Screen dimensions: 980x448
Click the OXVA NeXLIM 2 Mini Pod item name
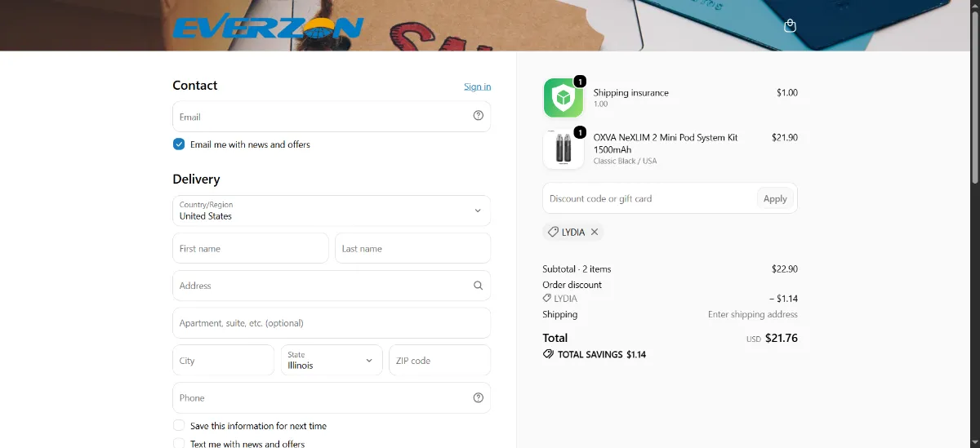pyautogui.click(x=666, y=144)
